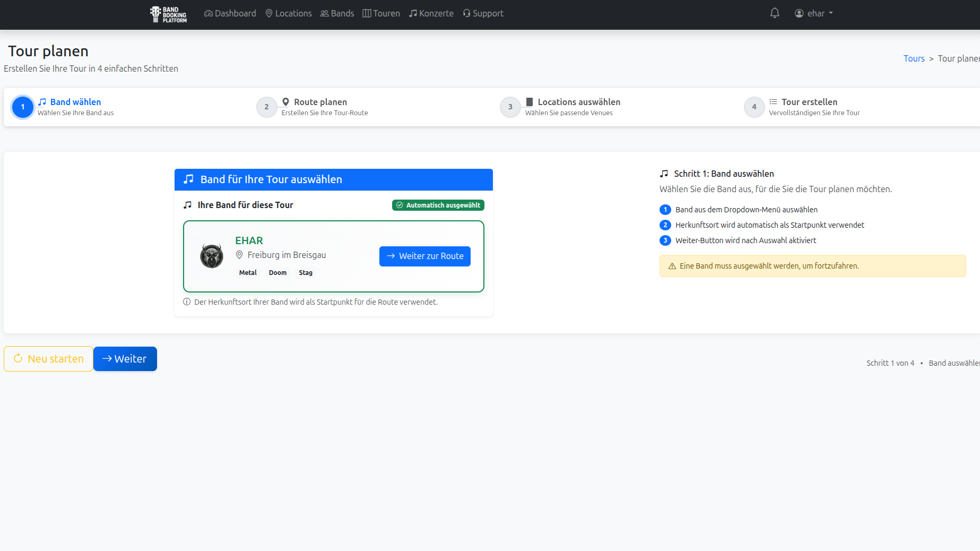Click the Band Booking Platform logo
The width and height of the screenshot is (980, 551).
[168, 14]
